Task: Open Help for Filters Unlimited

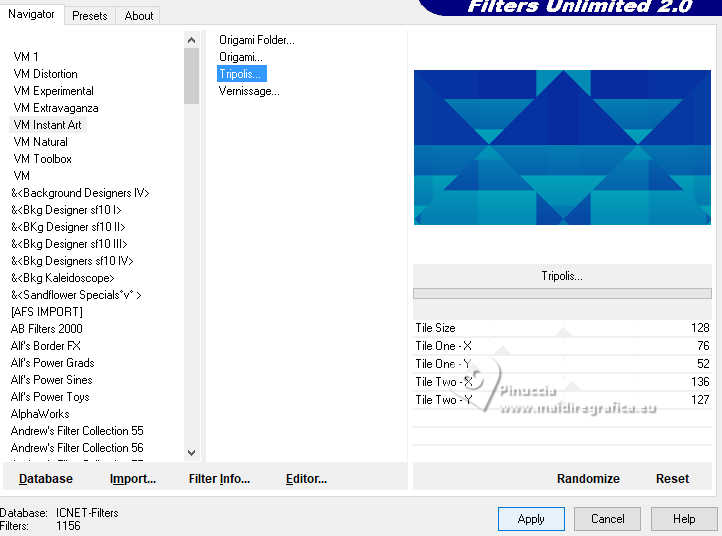Action: [x=684, y=519]
